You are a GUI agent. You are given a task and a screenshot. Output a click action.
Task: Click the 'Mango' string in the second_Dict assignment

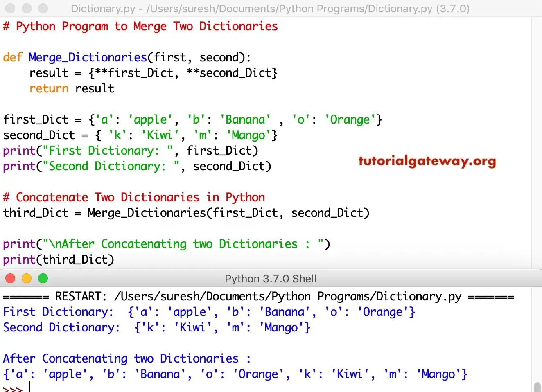pos(248,135)
